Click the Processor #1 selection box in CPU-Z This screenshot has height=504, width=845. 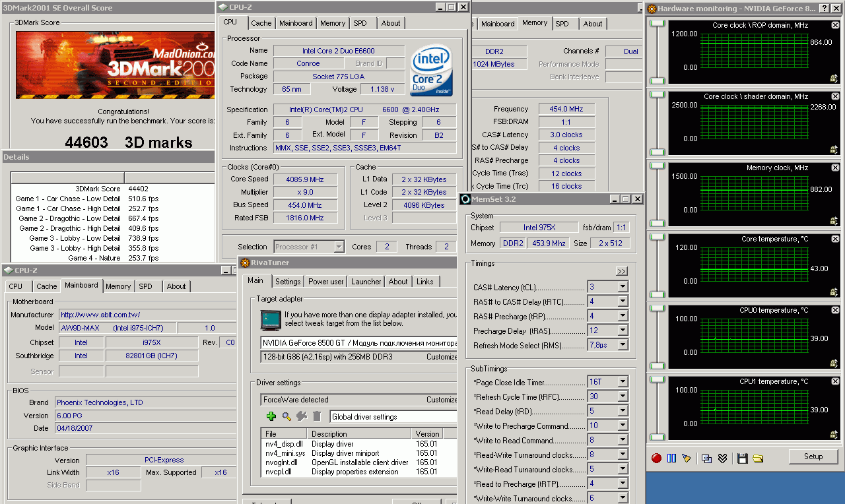(309, 247)
